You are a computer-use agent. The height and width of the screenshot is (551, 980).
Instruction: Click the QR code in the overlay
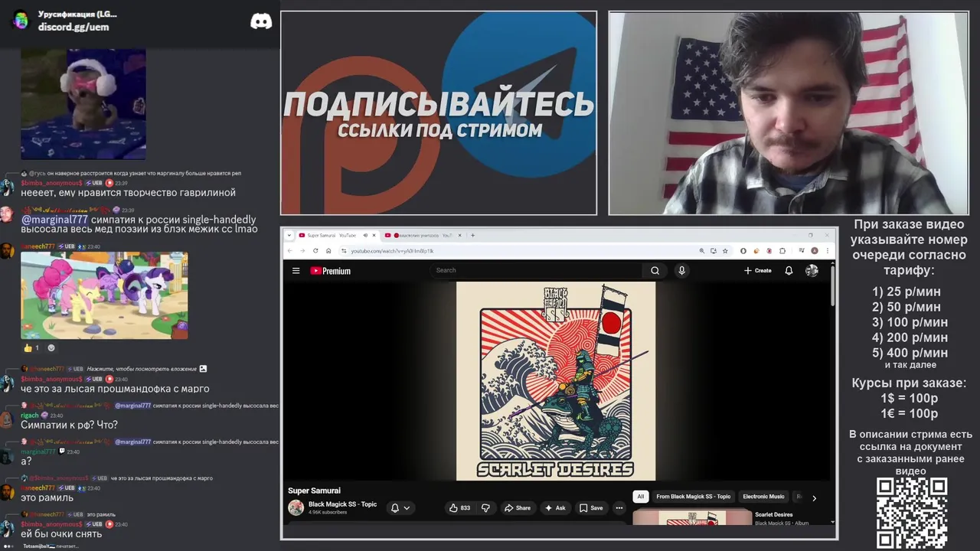tap(912, 513)
